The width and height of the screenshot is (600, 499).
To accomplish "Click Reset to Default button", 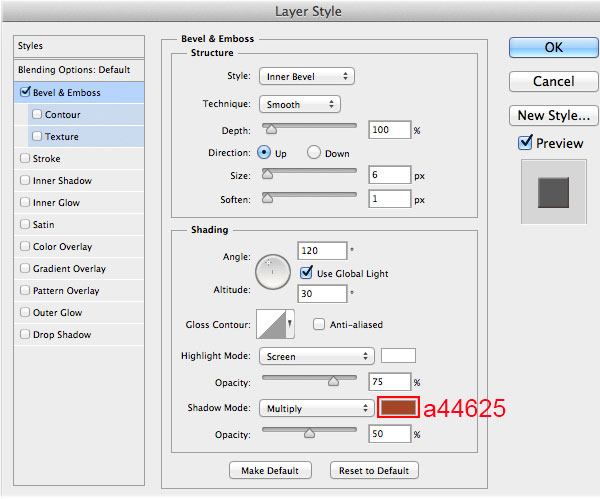I will tap(374, 470).
